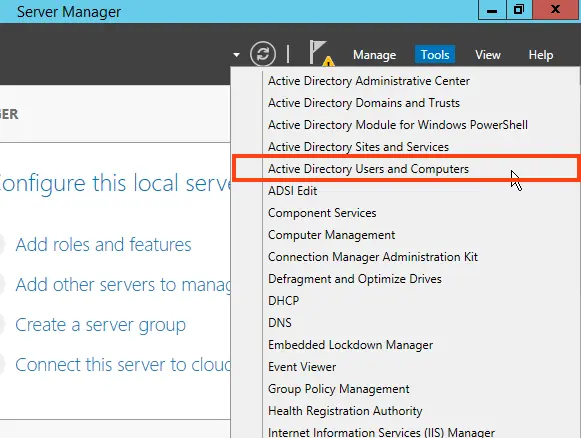Click the Add roles and features link

pos(103,245)
